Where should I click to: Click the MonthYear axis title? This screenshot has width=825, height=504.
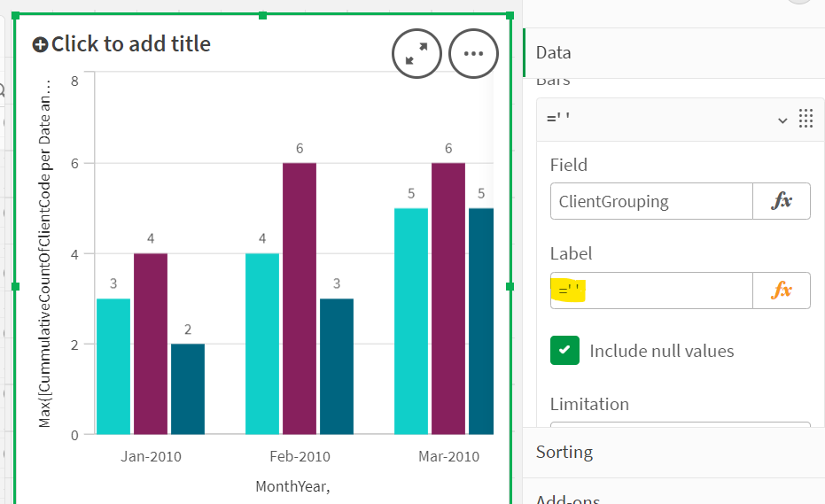tap(292, 485)
